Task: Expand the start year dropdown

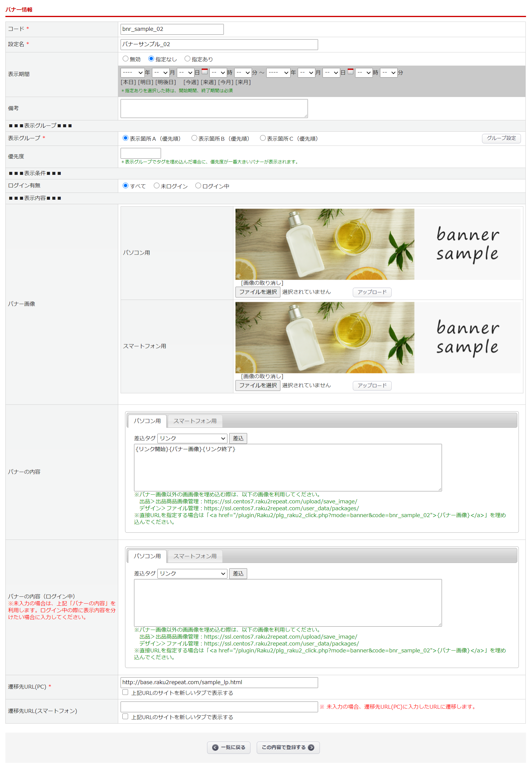Action: tap(132, 73)
